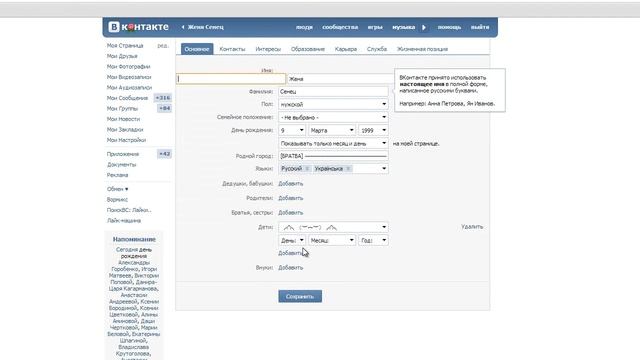The image size is (640, 360).
Task: Remove the Українська language tag
Action: click(348, 169)
